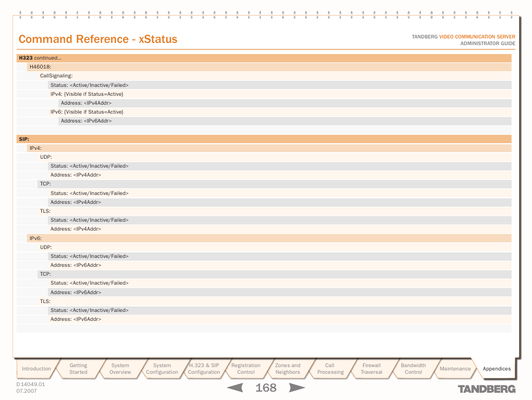Click the 'Command Reference - xStatus' title
Screen dimensions: 532x400
[x=98, y=39]
